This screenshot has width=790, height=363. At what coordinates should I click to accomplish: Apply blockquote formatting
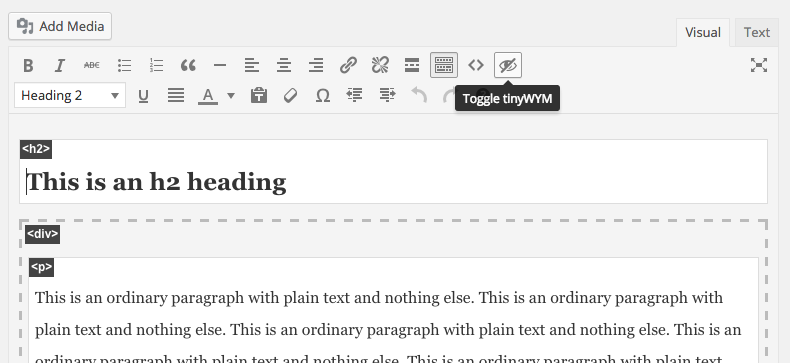(x=188, y=66)
